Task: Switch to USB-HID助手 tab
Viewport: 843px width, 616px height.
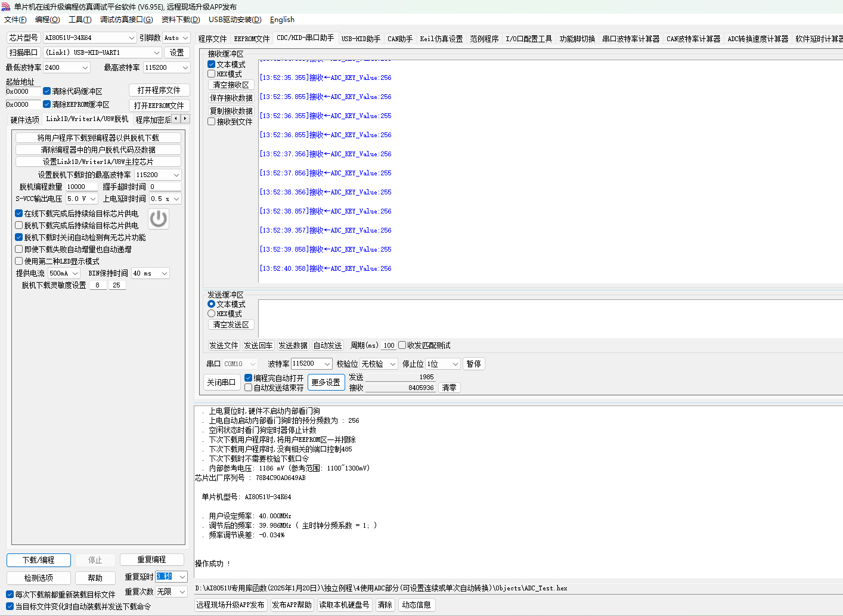Action: click(361, 39)
